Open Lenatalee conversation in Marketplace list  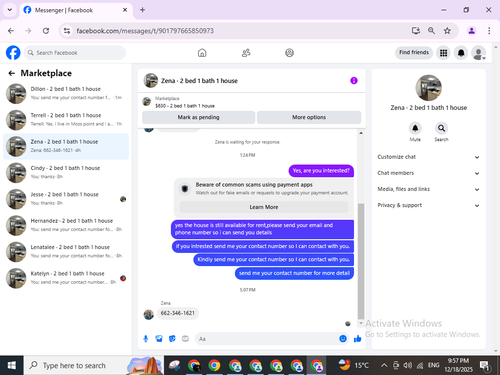66,252
